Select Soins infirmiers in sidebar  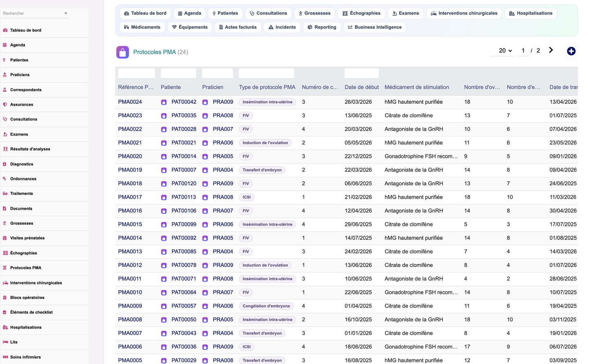click(x=44, y=357)
